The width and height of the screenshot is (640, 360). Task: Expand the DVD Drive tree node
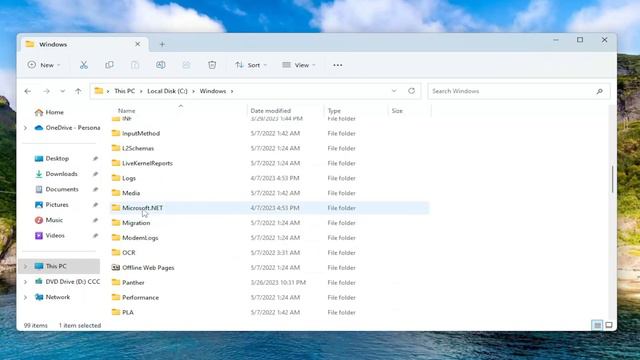click(25, 282)
